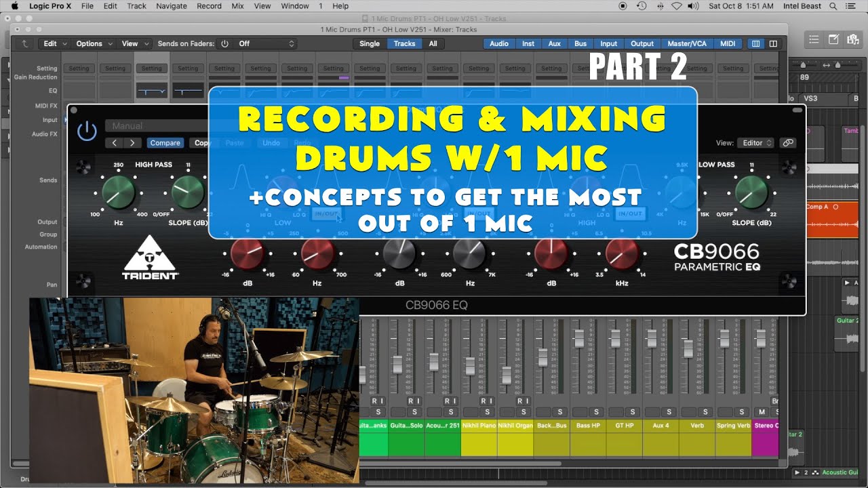868x488 pixels.
Task: Open the mixer Edit dropdown
Action: (x=54, y=43)
